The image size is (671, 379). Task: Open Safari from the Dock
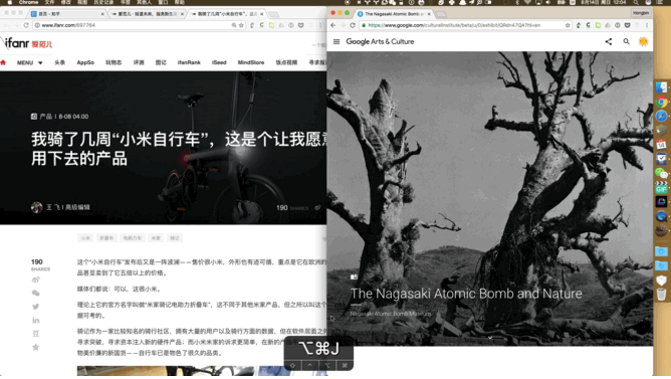coord(661,116)
